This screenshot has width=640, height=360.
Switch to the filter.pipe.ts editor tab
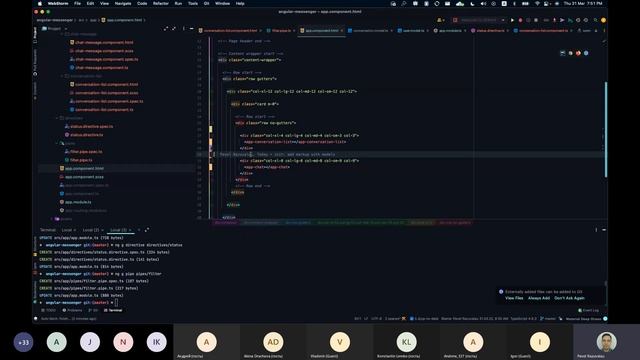click(x=281, y=31)
